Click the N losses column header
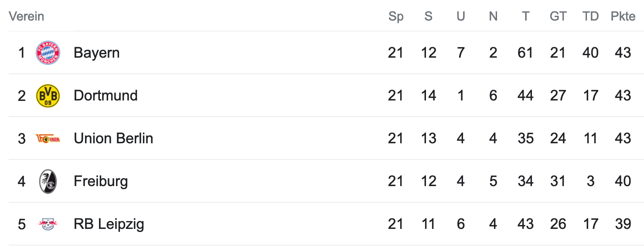The image size is (644, 249). 493,16
